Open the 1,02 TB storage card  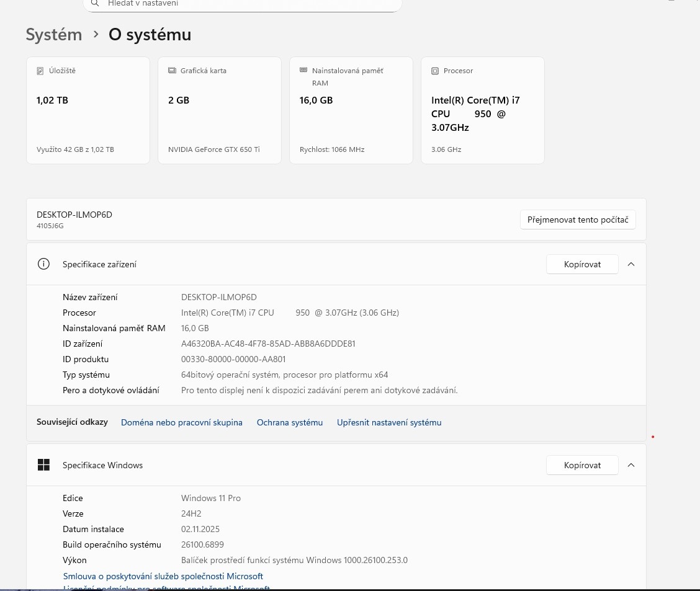88,110
